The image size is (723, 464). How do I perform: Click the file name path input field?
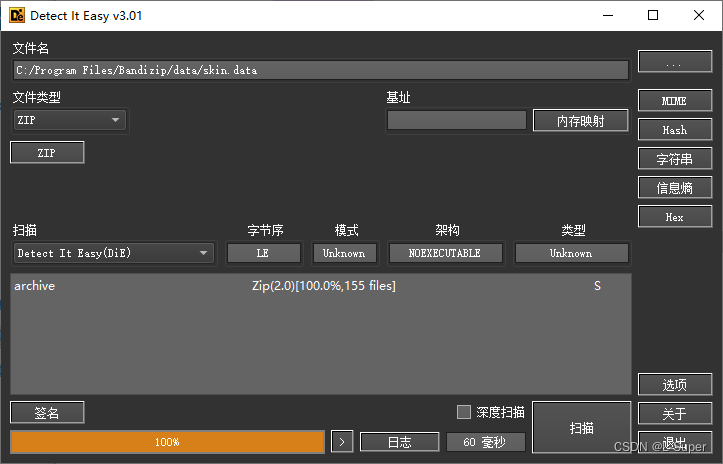321,70
